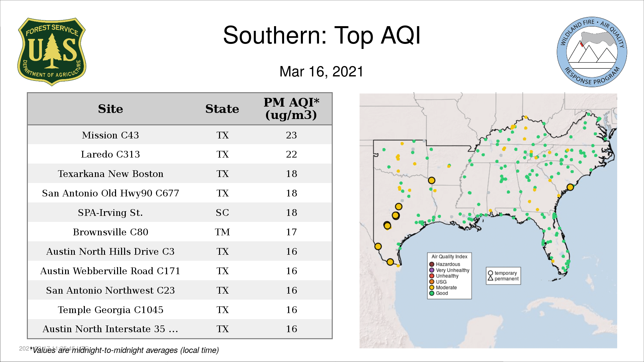The height and width of the screenshot is (362, 644).
Task: Click the 'State' column header
Action: (x=222, y=109)
